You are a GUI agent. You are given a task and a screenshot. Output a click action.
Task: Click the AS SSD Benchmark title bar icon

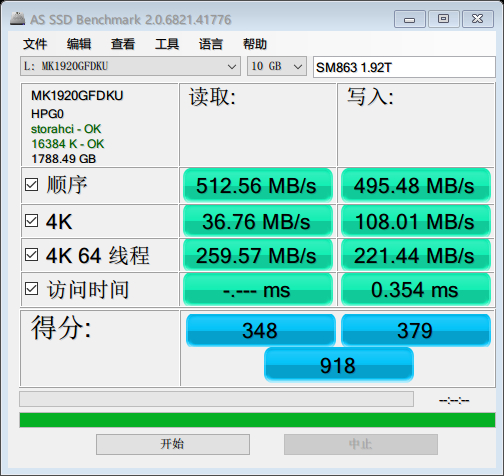coord(18,19)
